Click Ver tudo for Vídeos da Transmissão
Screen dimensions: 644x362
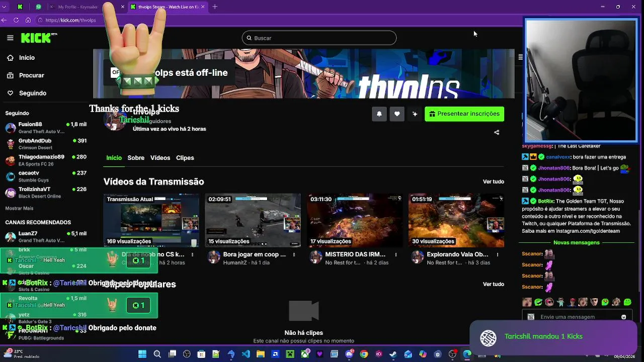pos(493,182)
